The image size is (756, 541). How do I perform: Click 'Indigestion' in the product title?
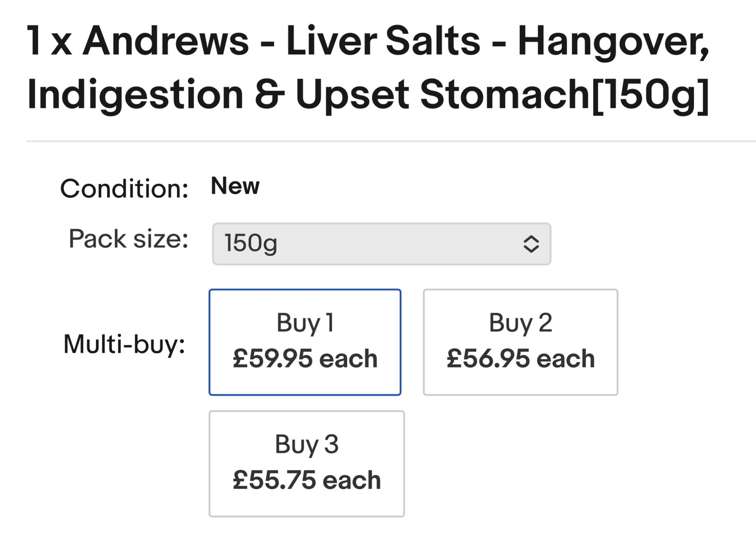(x=135, y=94)
